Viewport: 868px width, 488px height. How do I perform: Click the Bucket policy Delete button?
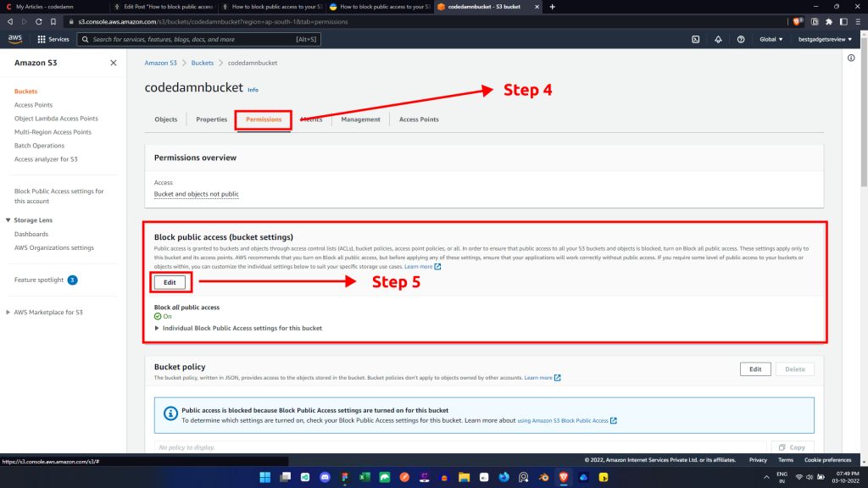(794, 369)
